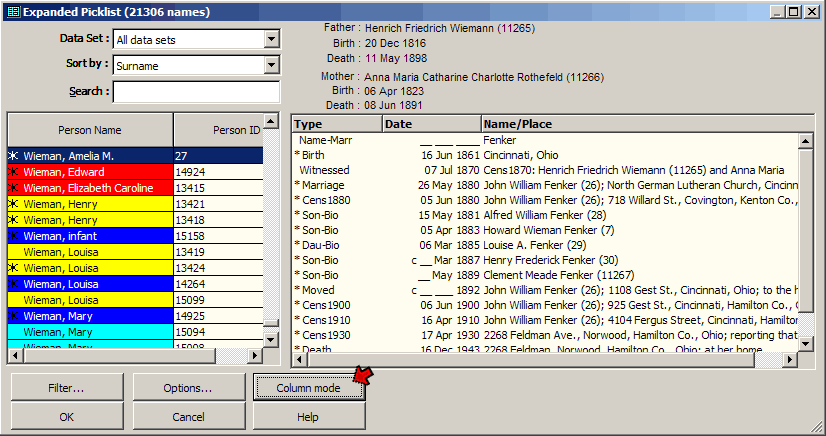Open the Filter... dialog
Image resolution: width=826 pixels, height=436 pixels.
67,388
